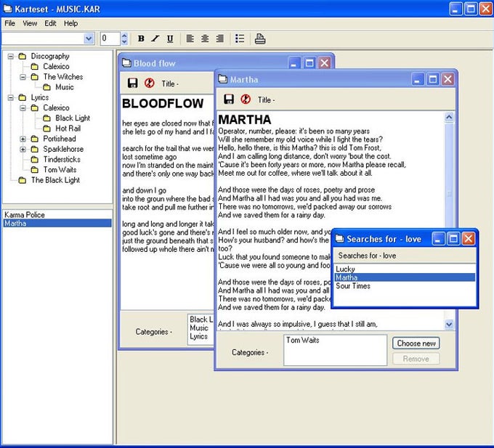The image size is (494, 448).
Task: Decrease font size with down arrow
Action: pyautogui.click(x=124, y=41)
